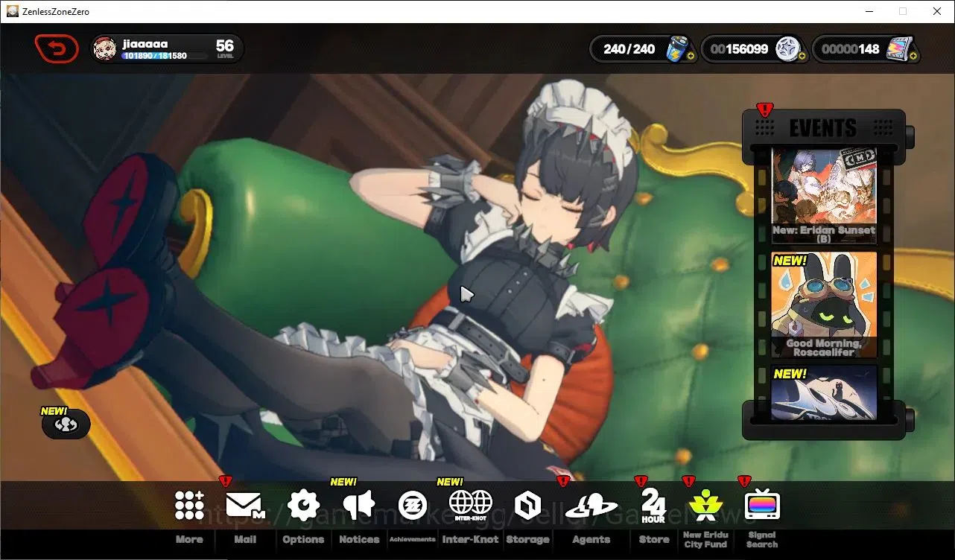Click the red back arrow button
This screenshot has height=560, width=955.
tap(57, 49)
